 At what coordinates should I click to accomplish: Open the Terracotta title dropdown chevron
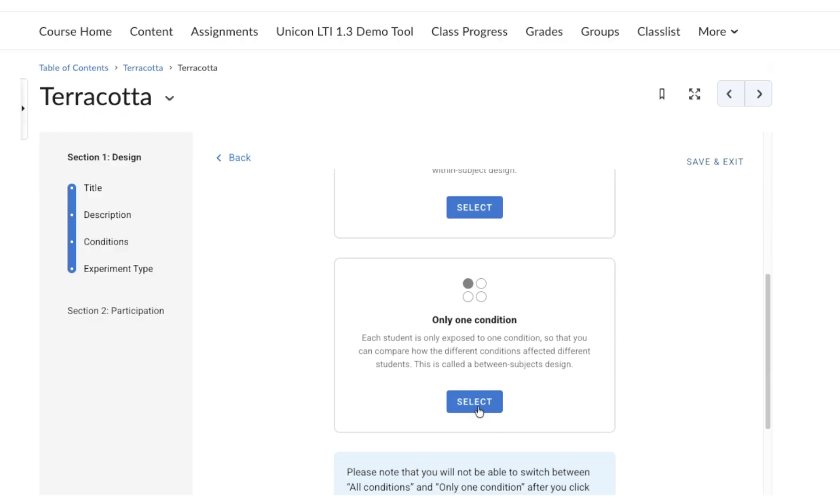click(x=169, y=99)
